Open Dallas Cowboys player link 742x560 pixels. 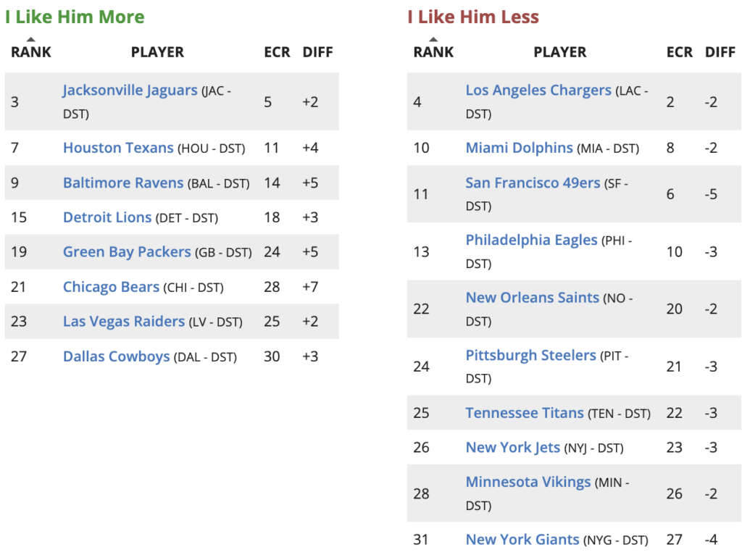[116, 356]
